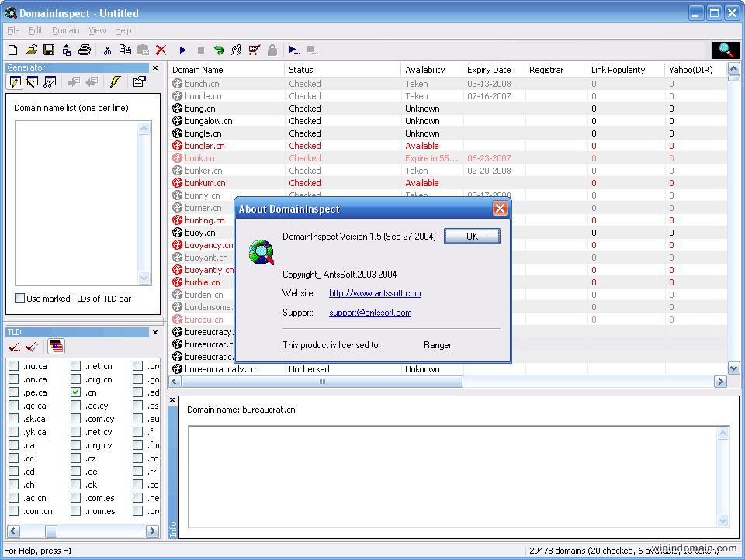Sort by the Link Popularity column header
This screenshot has width=745, height=560.
click(x=625, y=70)
